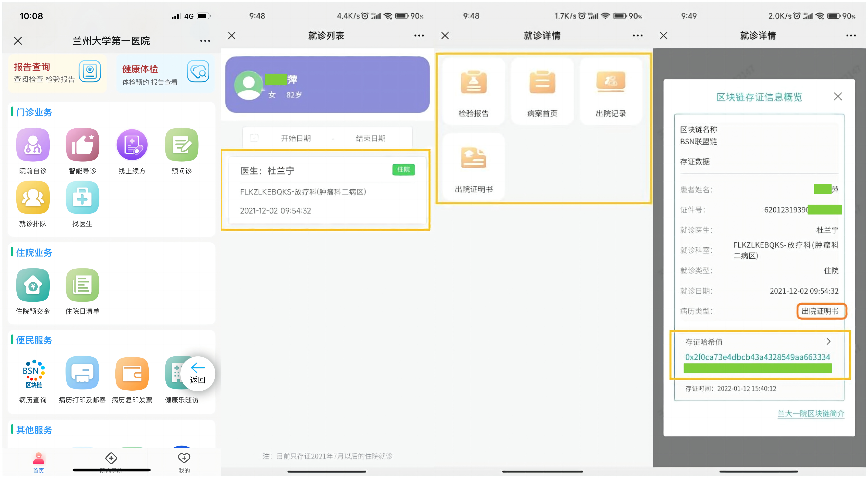Open the 住院预交金 inpatient deposit icon
The height and width of the screenshot is (478, 868).
[x=33, y=285]
